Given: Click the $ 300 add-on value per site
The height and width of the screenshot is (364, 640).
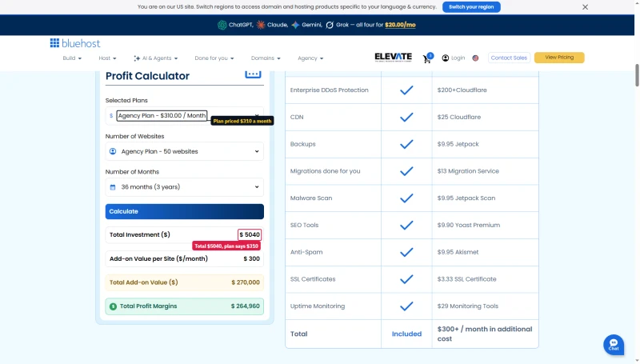Looking at the screenshot, I should coord(251,258).
